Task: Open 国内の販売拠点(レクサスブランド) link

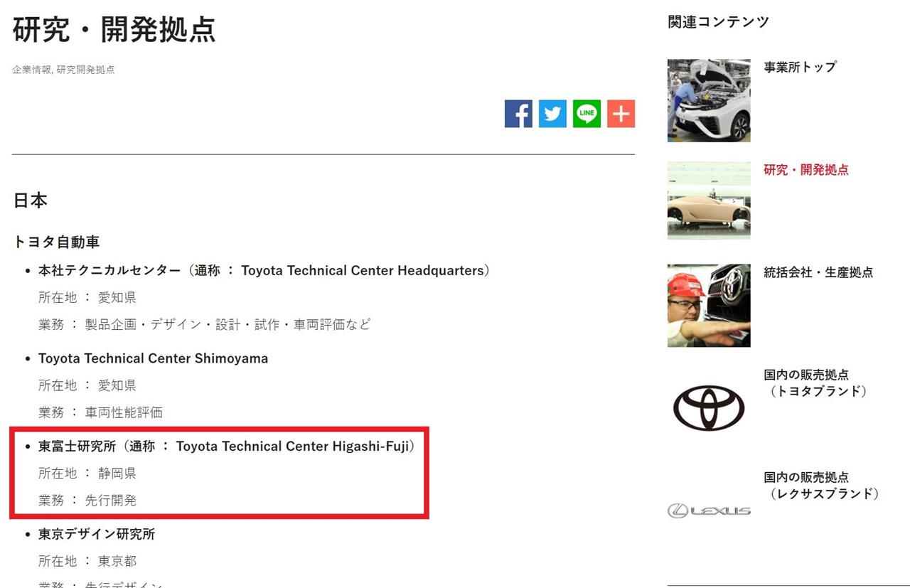Action: point(822,485)
